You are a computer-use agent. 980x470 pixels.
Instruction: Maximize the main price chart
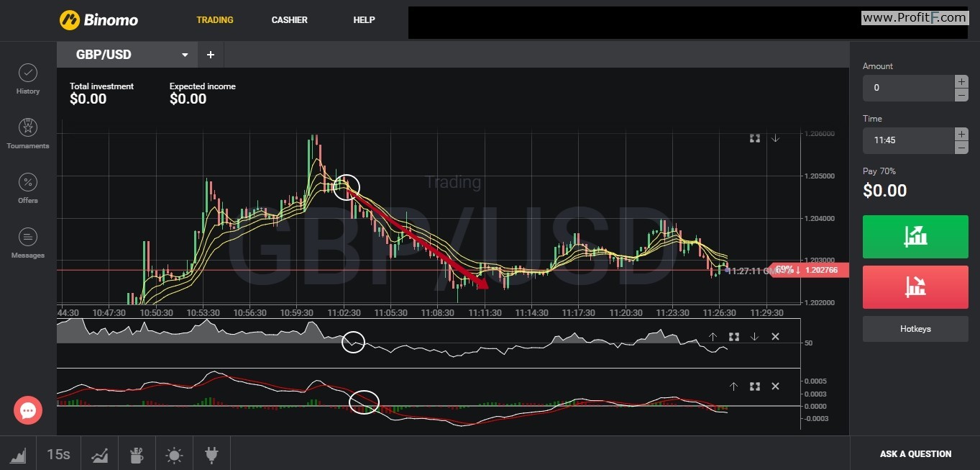(755, 138)
